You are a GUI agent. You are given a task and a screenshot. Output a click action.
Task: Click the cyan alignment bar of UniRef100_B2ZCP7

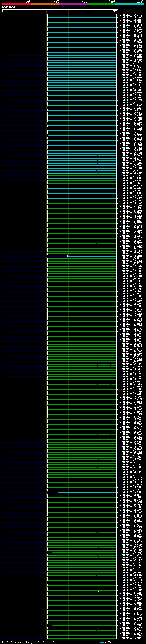tap(87, 123)
